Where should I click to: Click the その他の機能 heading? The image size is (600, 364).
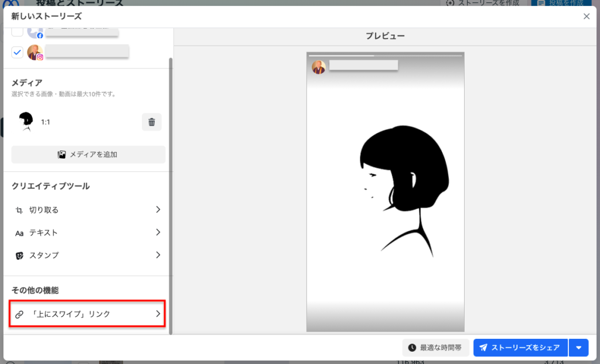click(35, 290)
